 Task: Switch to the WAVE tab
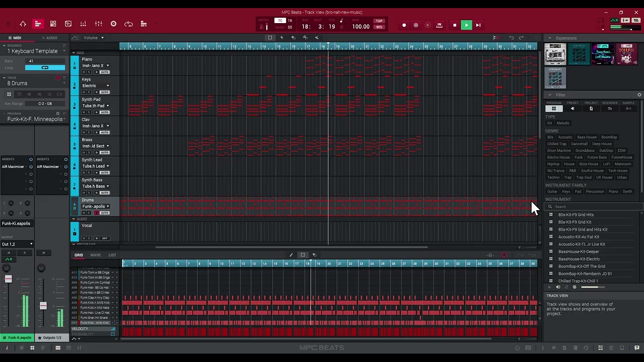pyautogui.click(x=95, y=255)
